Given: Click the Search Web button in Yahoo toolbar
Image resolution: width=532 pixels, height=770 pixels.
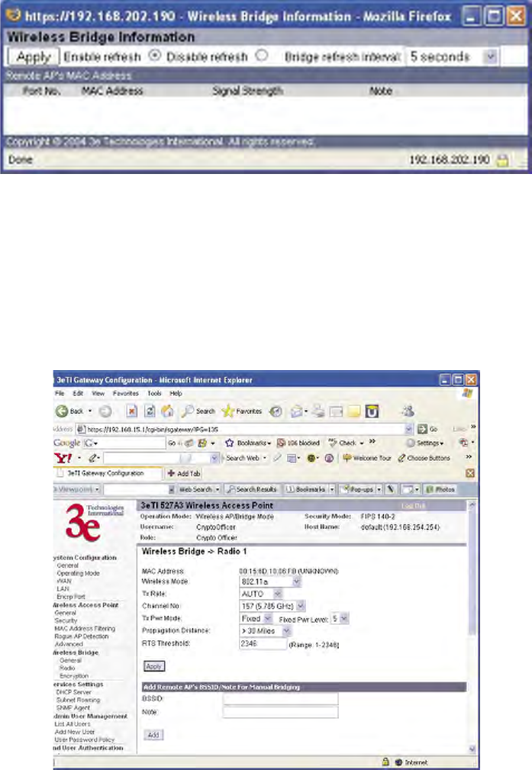Looking at the screenshot, I should click(243, 458).
